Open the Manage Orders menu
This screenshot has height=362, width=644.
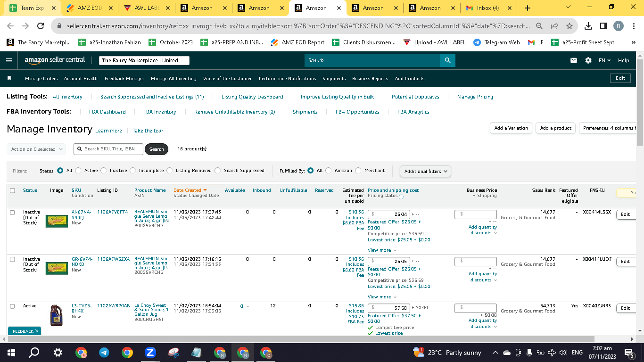pyautogui.click(x=41, y=79)
